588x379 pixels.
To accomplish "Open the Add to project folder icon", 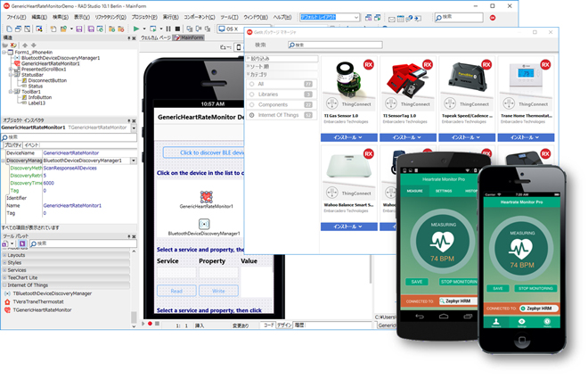I will click(111, 29).
